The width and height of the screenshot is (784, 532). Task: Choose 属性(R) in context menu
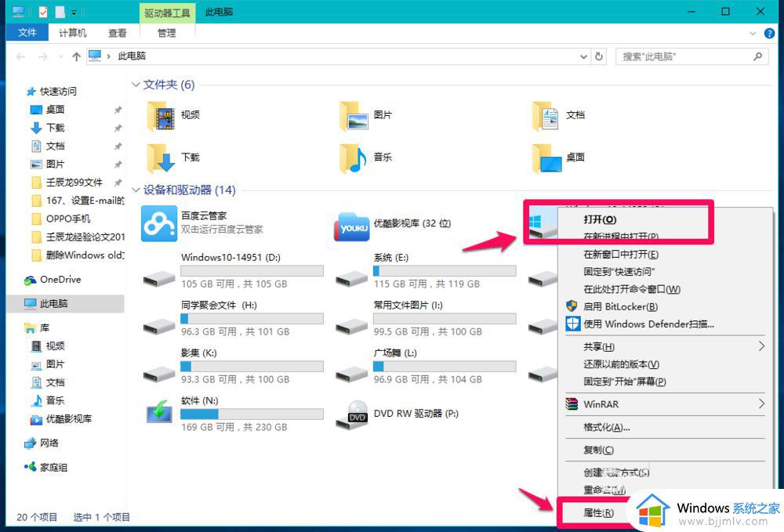[x=598, y=513]
